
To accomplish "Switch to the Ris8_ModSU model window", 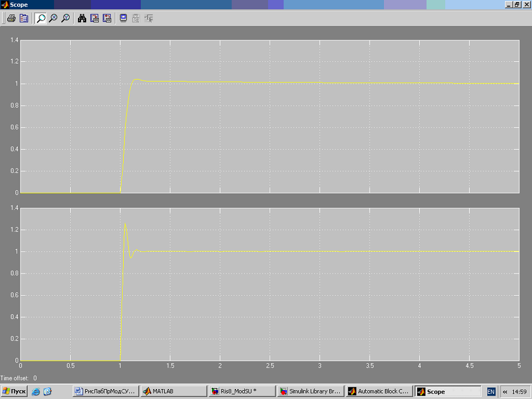I will (242, 391).
